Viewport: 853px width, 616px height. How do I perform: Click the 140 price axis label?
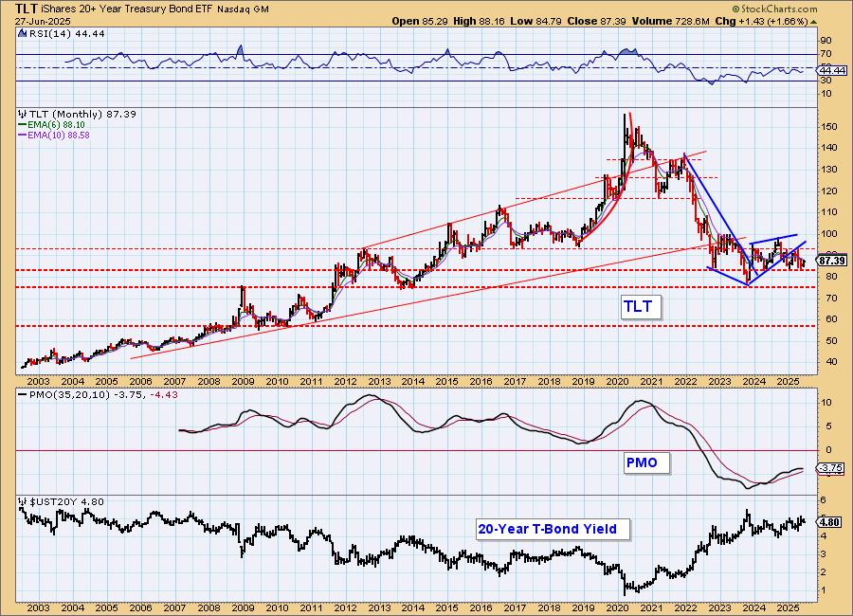click(829, 148)
